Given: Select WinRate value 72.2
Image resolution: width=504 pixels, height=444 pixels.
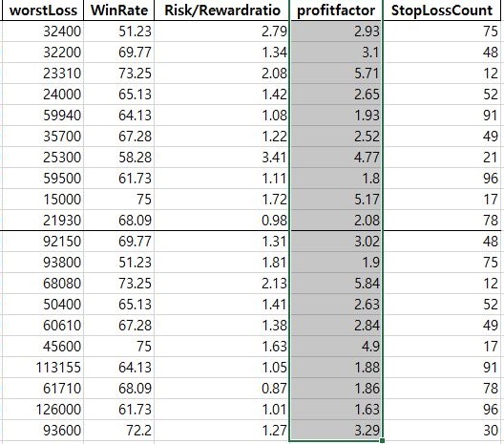Looking at the screenshot, I should tap(119, 431).
